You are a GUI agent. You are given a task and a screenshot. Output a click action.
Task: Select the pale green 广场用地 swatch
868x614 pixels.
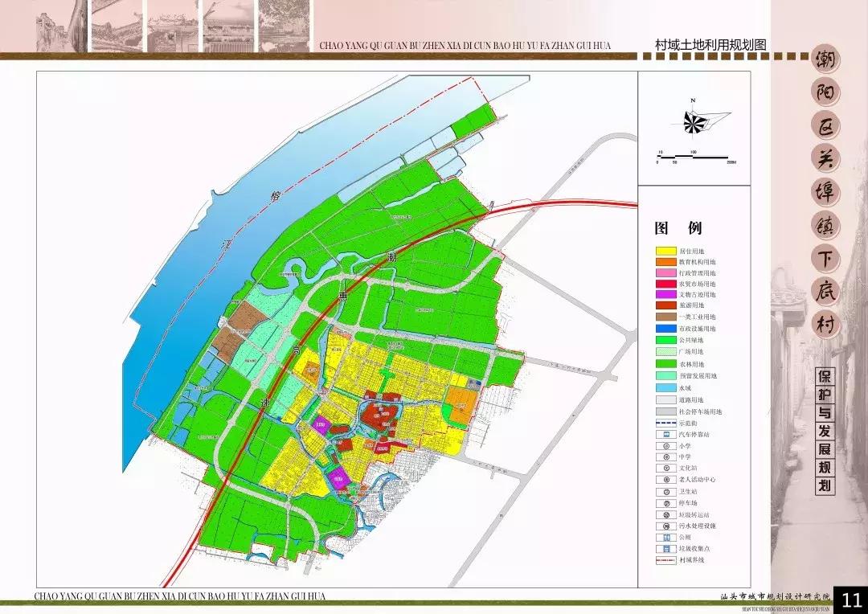(x=666, y=351)
